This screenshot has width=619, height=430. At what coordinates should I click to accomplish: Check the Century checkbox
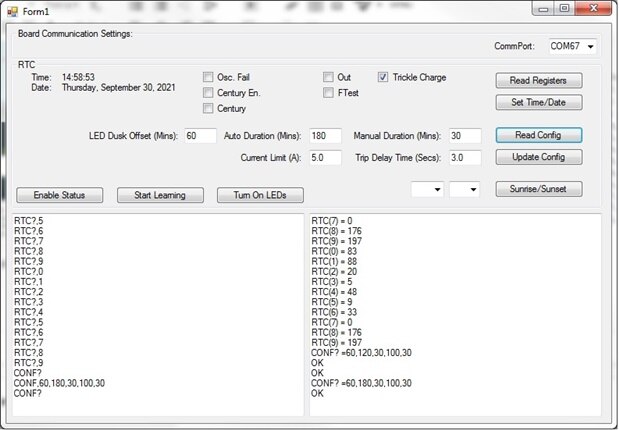[208, 108]
